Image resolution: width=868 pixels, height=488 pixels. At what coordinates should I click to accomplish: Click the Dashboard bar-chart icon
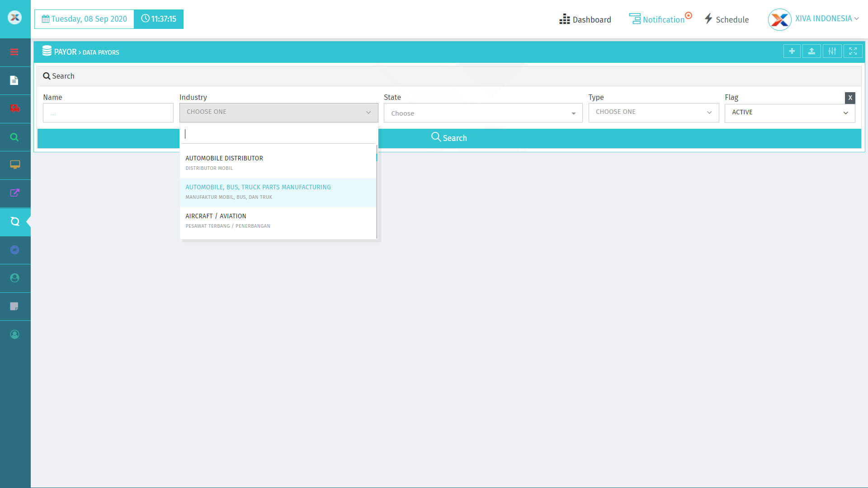[x=565, y=19]
